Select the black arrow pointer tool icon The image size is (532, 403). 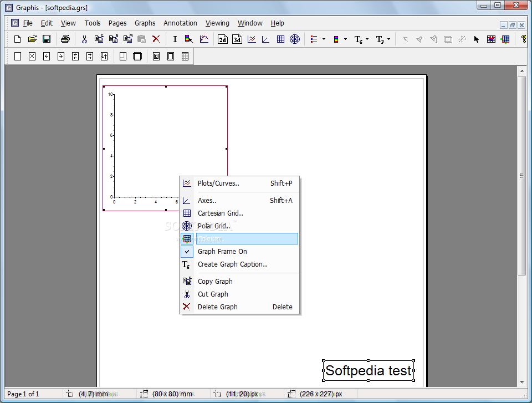[477, 39]
